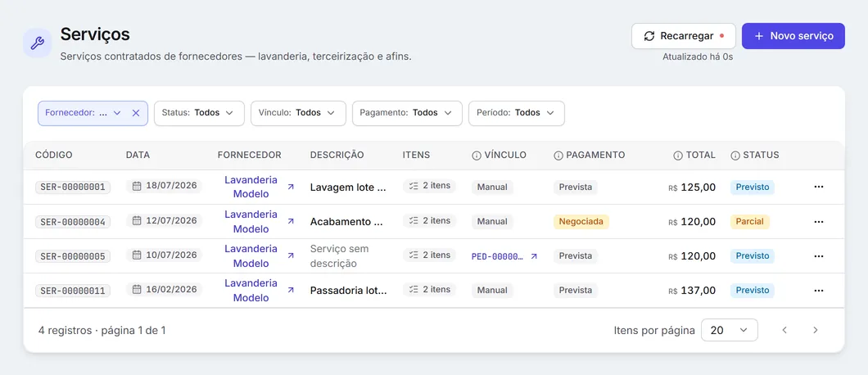Click the Negociada payment badge
Image resolution: width=868 pixels, height=375 pixels.
pos(581,222)
